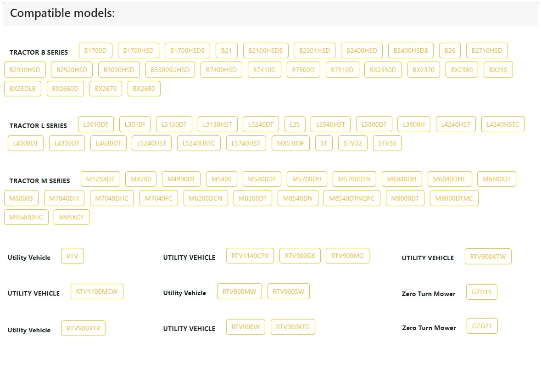Open the BX2380 model link
The height and width of the screenshot is (392, 541).
pyautogui.click(x=462, y=70)
